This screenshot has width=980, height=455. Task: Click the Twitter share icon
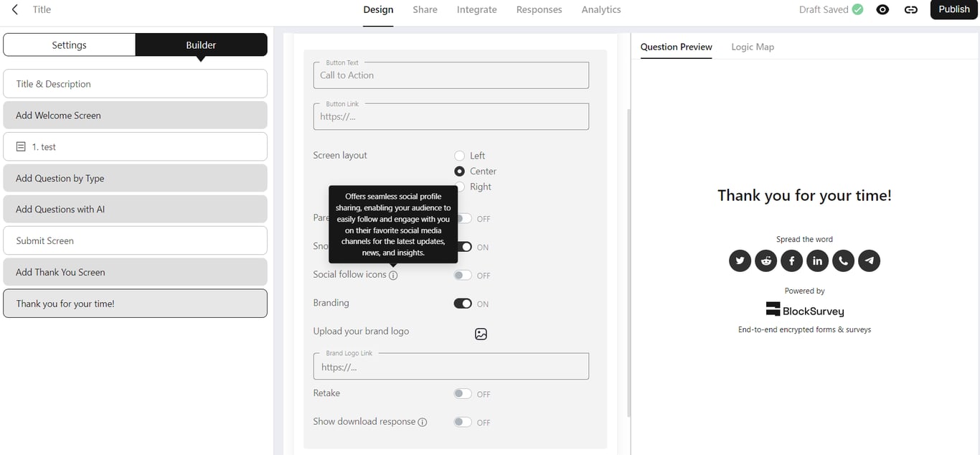[x=740, y=261]
